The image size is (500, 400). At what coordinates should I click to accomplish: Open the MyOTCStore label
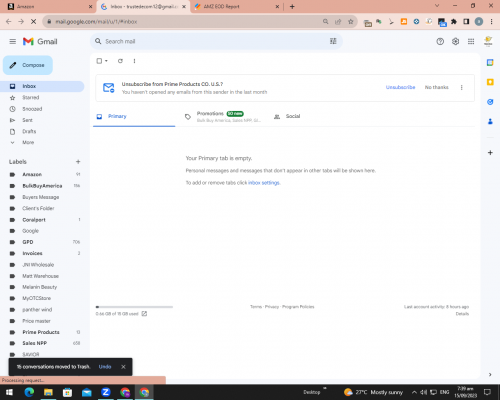36,298
